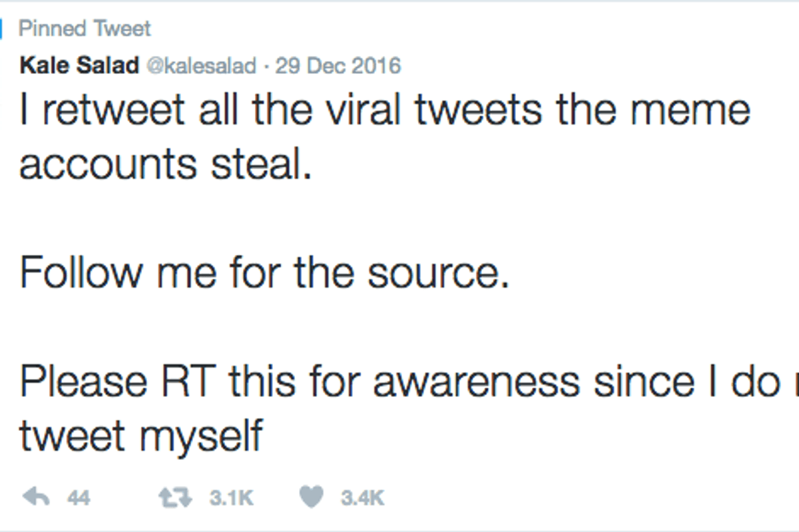Select the line "Follow me for the source."
The width and height of the screenshot is (799, 532).
[264, 273]
